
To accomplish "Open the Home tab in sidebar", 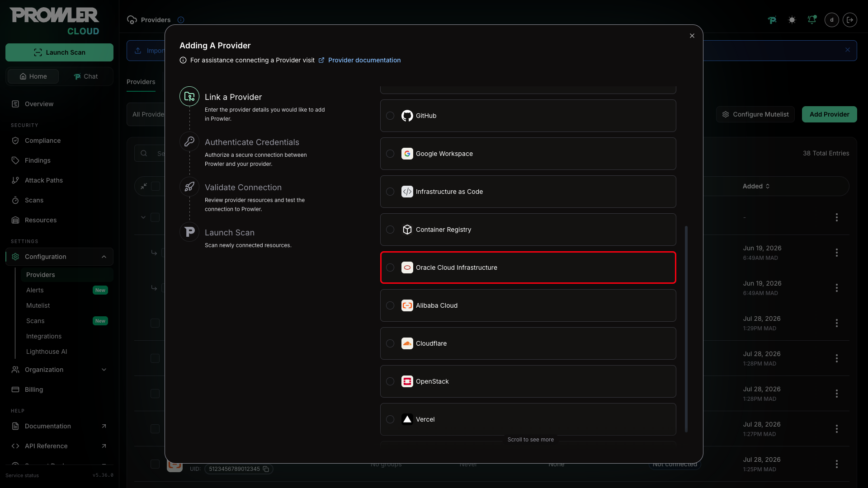I will coord(33,76).
